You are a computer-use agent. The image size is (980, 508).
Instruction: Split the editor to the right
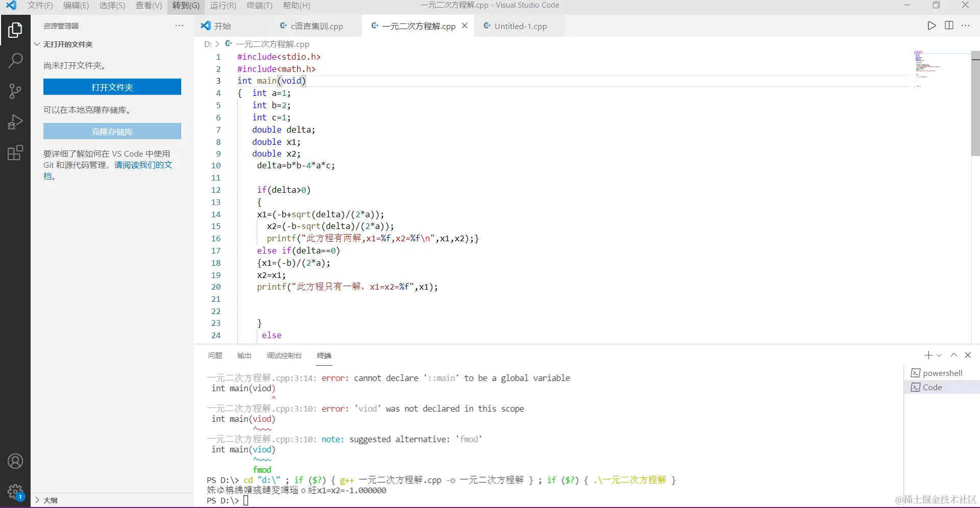click(x=949, y=26)
